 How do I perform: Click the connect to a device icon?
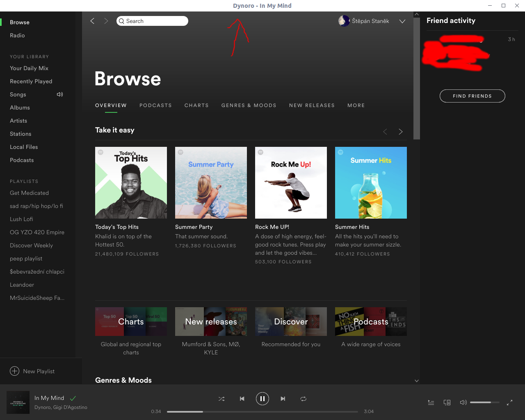(447, 402)
